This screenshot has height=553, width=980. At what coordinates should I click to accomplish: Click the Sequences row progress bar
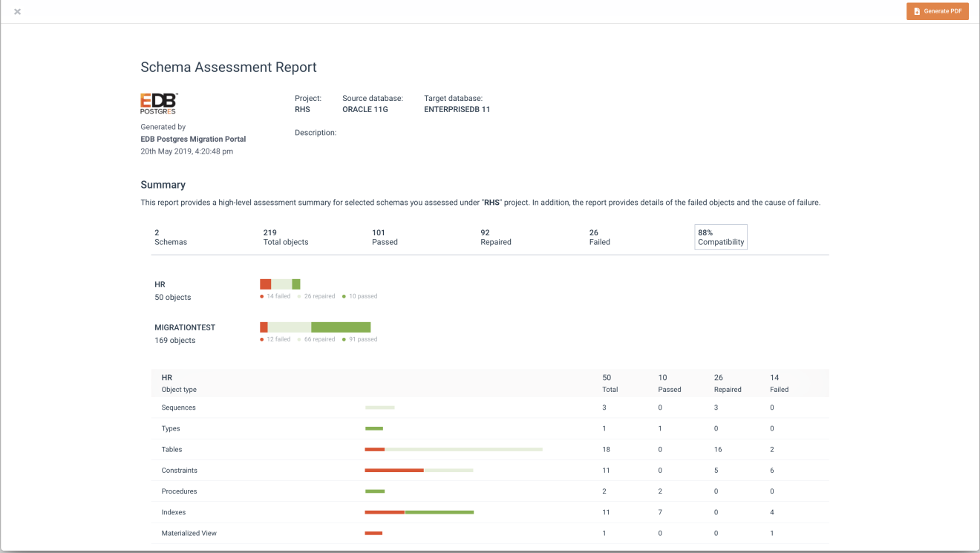coord(379,408)
